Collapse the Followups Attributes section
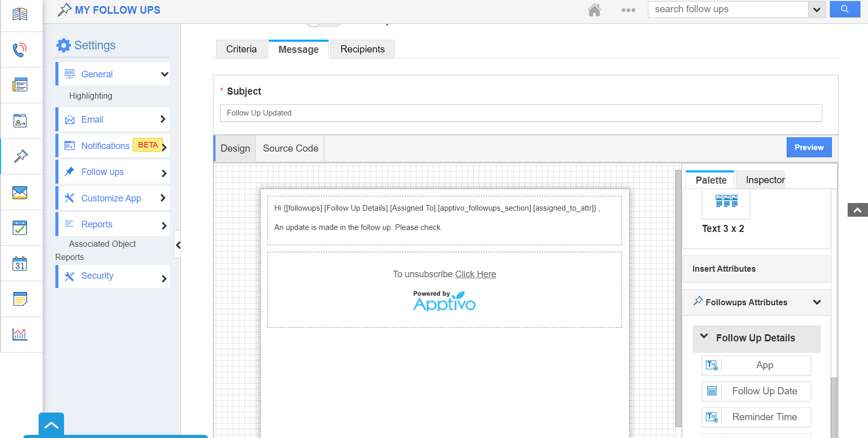This screenshot has width=868, height=438. tap(817, 302)
